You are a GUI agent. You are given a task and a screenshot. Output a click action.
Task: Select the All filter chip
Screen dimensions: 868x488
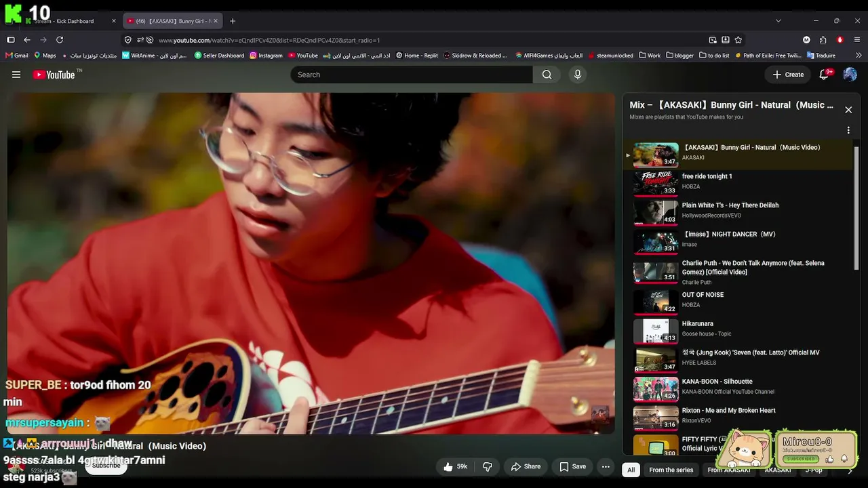pos(631,470)
